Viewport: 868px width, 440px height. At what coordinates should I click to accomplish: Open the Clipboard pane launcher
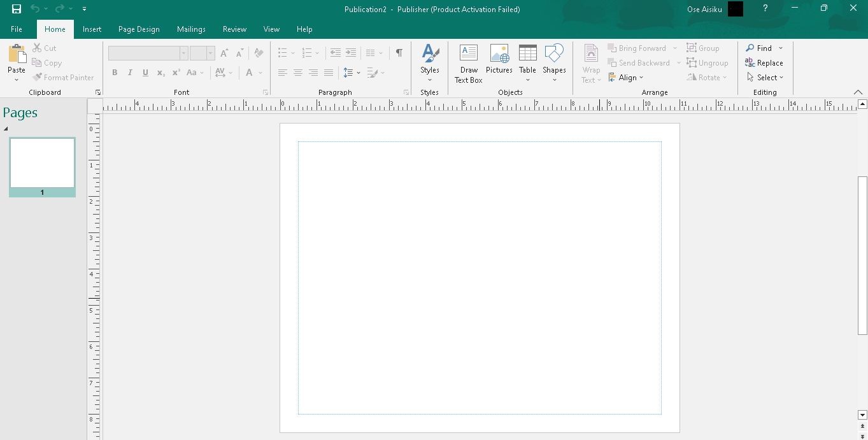point(98,93)
